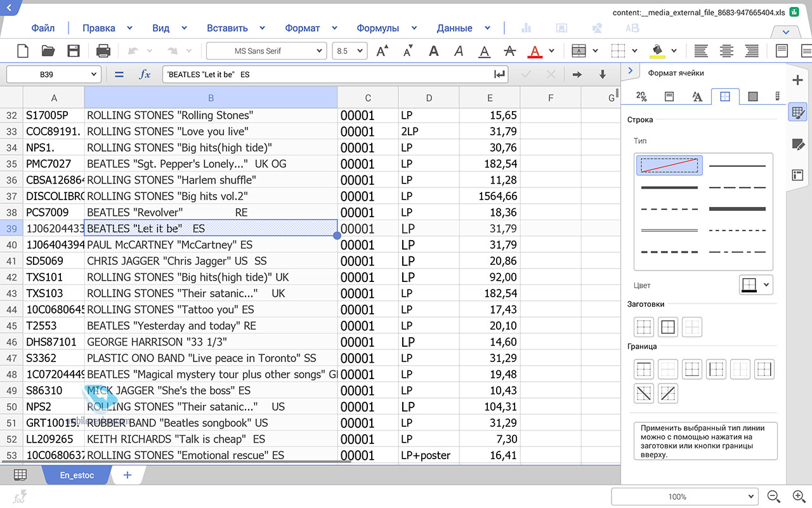Toggle italic formatting

pos(459,51)
